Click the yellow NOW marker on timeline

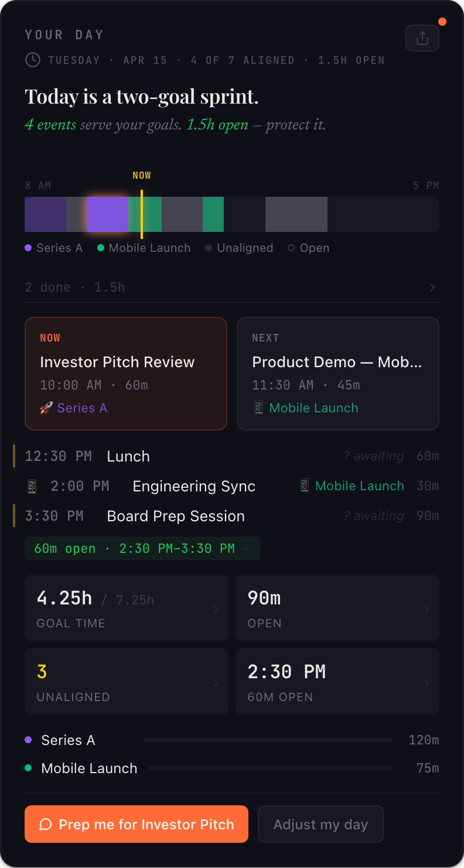141,214
